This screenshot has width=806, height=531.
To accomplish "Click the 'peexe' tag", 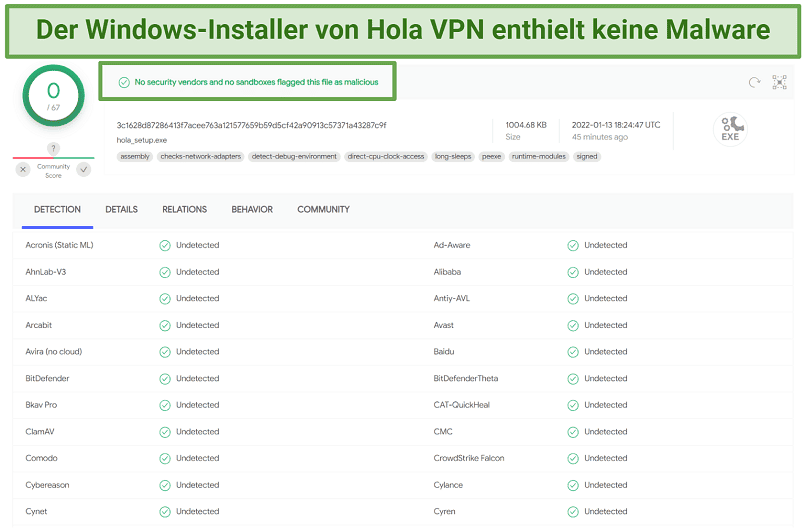I will 491,157.
